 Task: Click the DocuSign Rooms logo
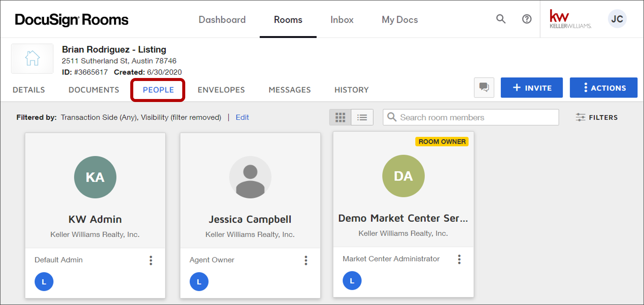pyautogui.click(x=72, y=20)
